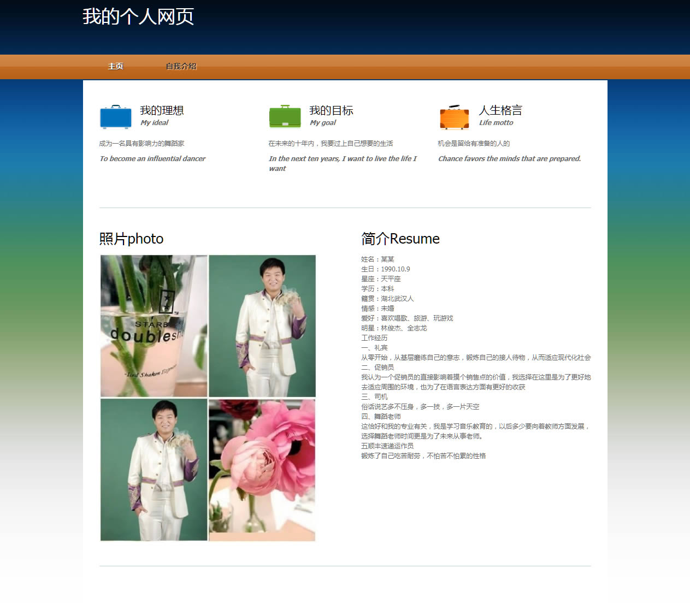The image size is (690, 616).
Task: Click the orange suitcase icon beside 人生格言
Action: [454, 117]
